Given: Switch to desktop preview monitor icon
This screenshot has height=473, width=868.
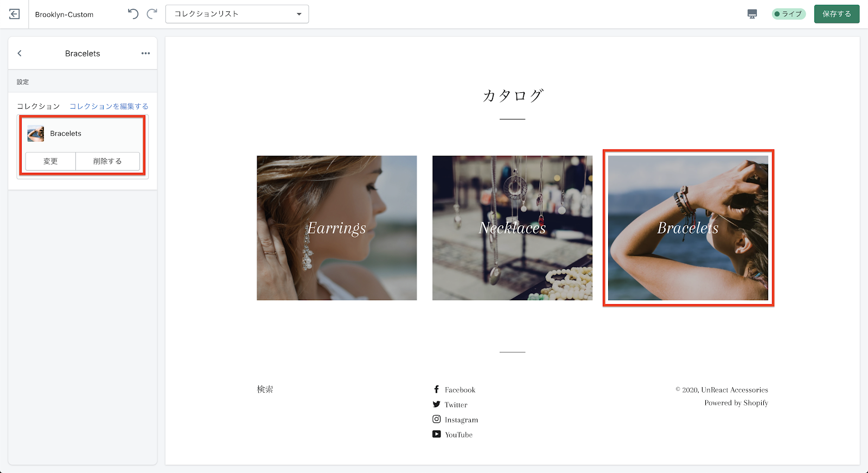Looking at the screenshot, I should click(752, 14).
